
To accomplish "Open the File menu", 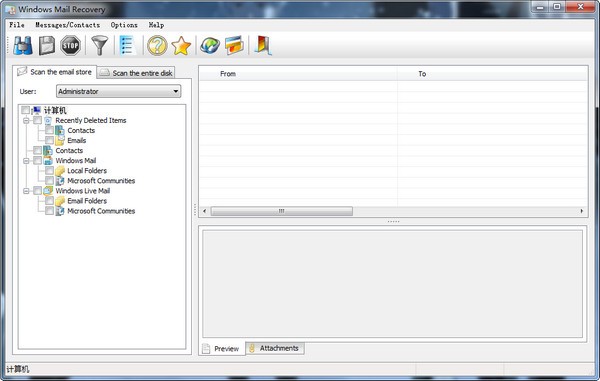I will (x=17, y=25).
